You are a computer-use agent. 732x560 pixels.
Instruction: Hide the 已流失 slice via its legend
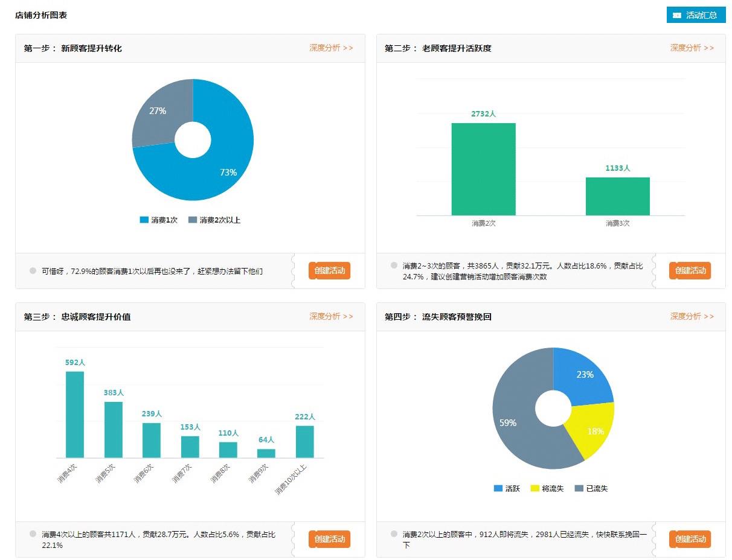[589, 489]
